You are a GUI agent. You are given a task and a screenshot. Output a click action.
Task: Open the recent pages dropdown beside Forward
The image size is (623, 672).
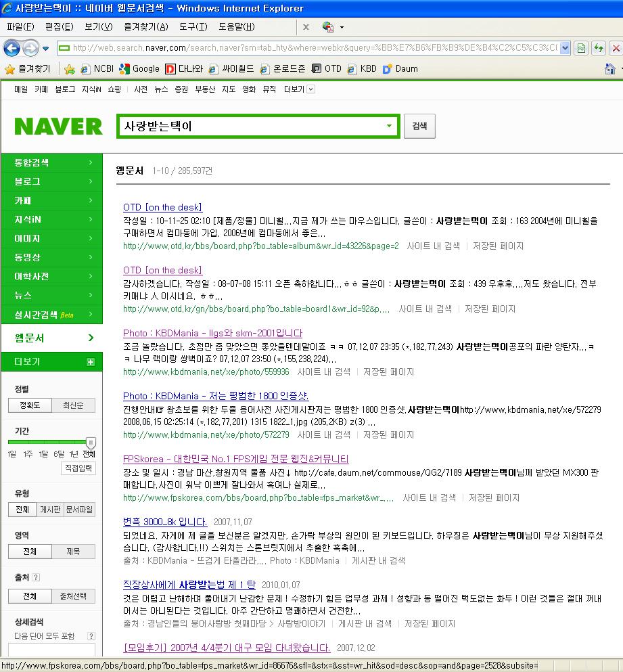tap(45, 49)
